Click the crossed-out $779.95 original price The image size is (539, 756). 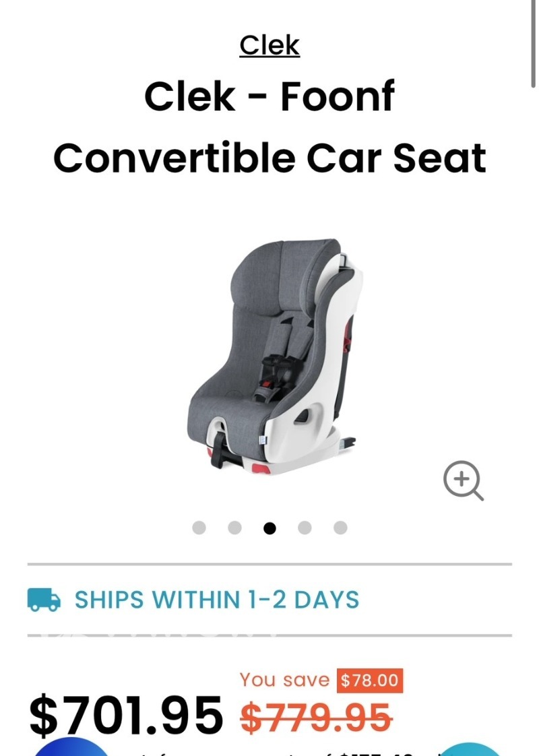coord(316,718)
